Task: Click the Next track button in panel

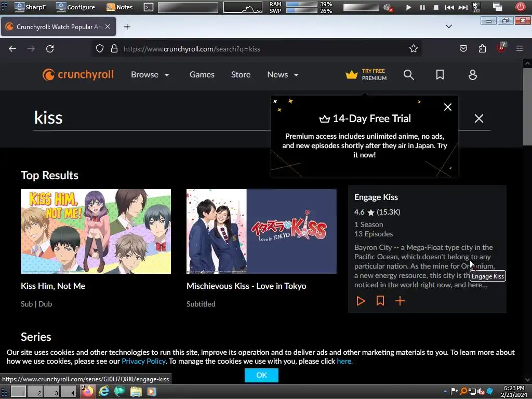Action: 463,7
